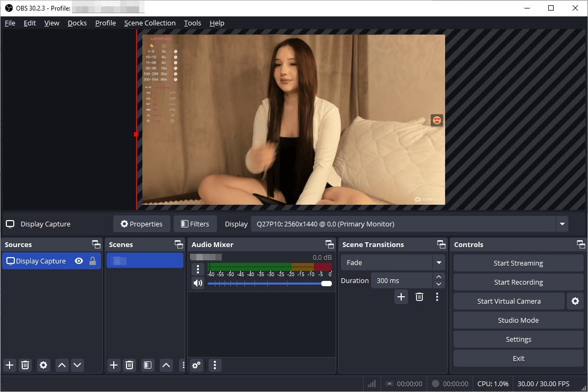Add a new transition with the plus icon

pyautogui.click(x=401, y=297)
